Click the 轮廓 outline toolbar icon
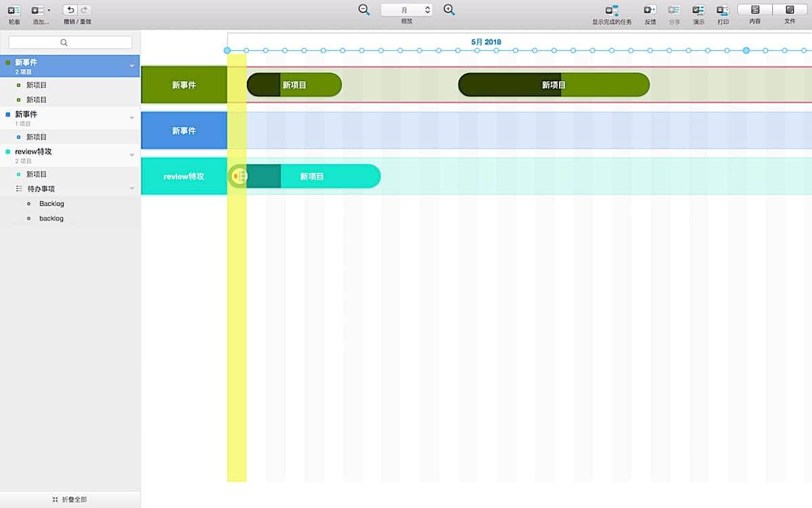812x508 pixels. [14, 10]
